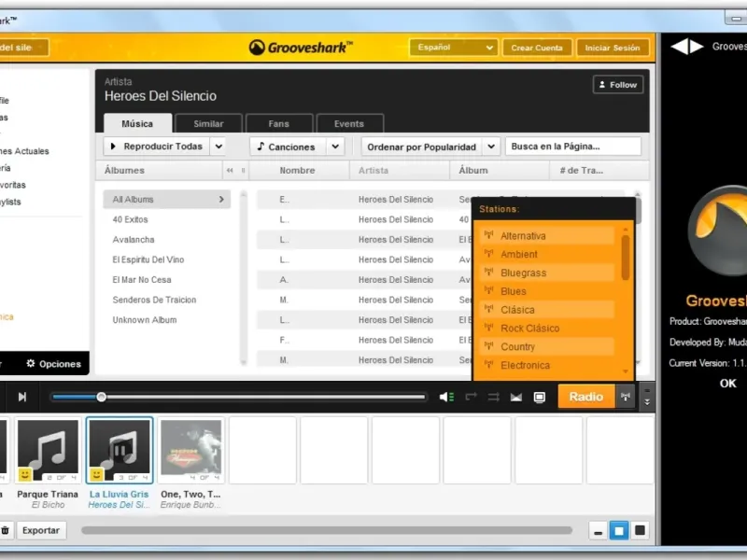Viewport: 747px width, 560px height.
Task: Select the Avalancha album
Action: click(x=134, y=240)
